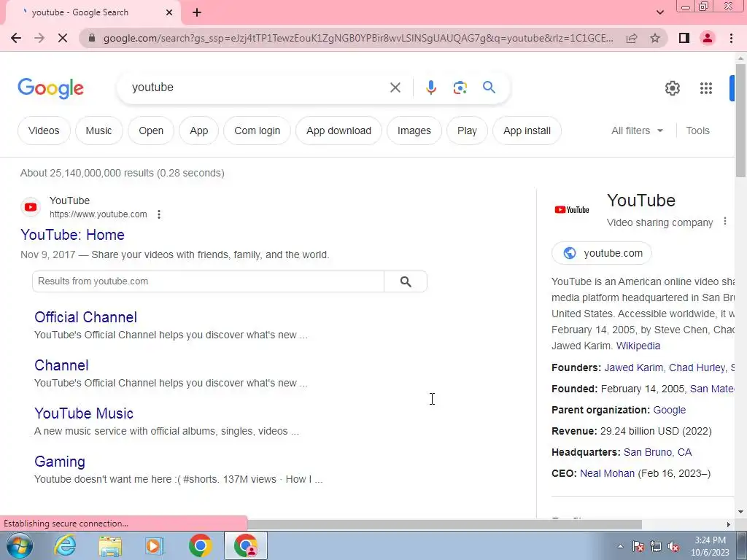Click the taskbar volume speaker icon

(x=673, y=546)
